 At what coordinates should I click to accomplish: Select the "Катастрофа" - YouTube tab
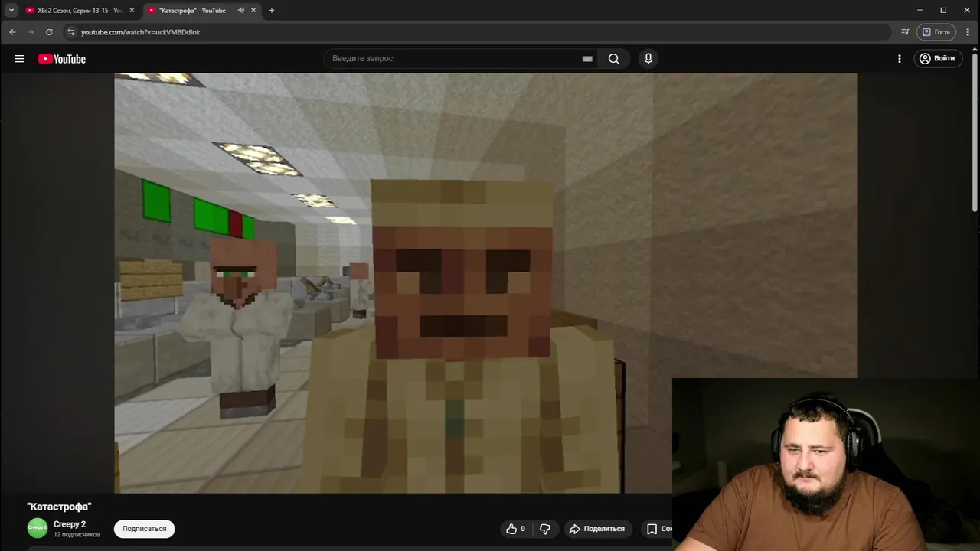coord(193,11)
